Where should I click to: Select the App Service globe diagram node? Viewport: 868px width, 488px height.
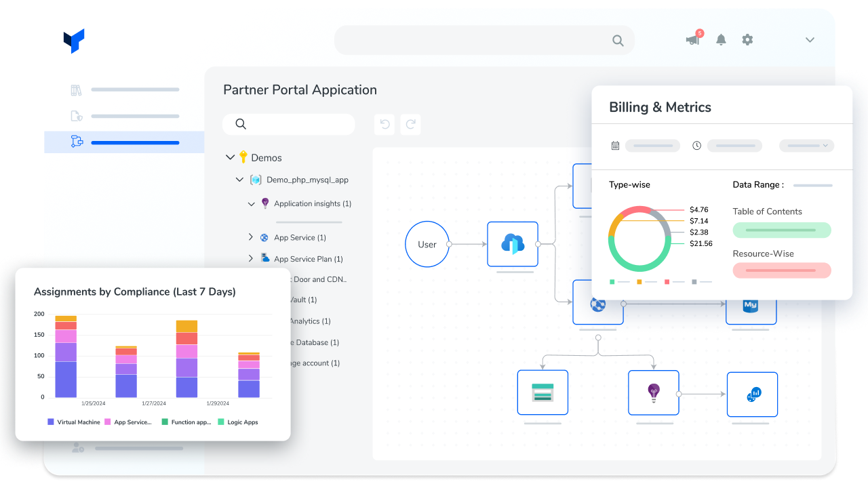coord(597,305)
